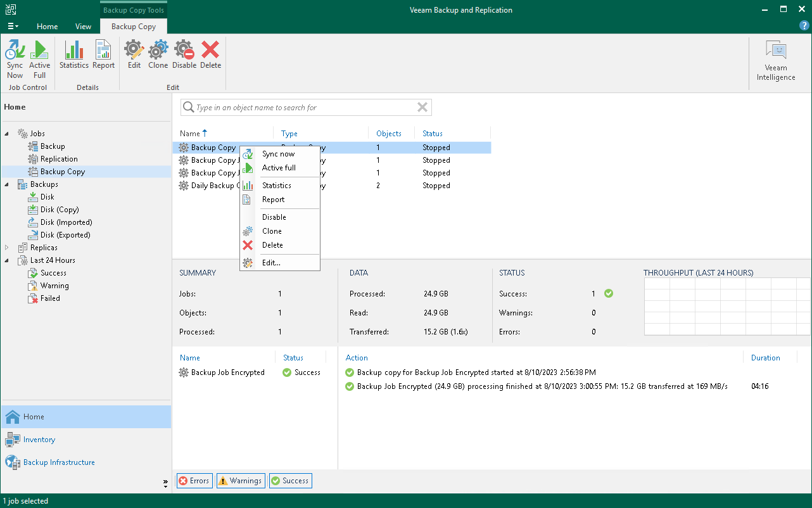Viewport: 812px width, 508px height.
Task: Click the Edit job ribbon icon
Action: click(134, 55)
